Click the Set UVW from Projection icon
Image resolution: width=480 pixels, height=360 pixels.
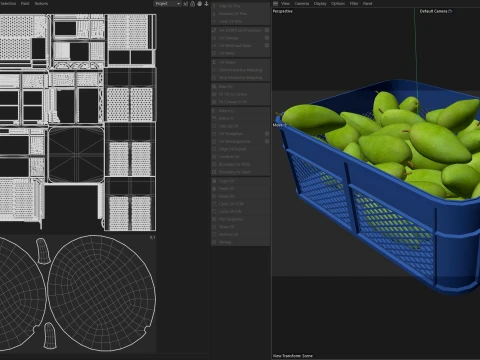coord(214,30)
